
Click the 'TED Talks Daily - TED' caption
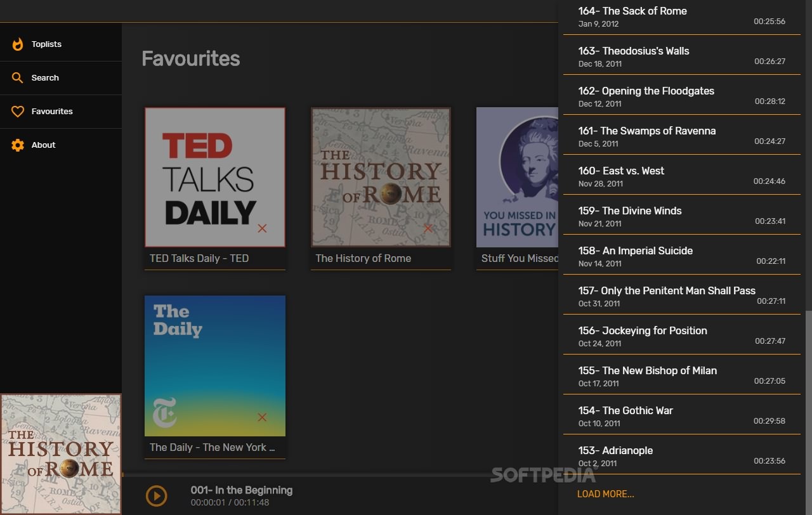(199, 258)
